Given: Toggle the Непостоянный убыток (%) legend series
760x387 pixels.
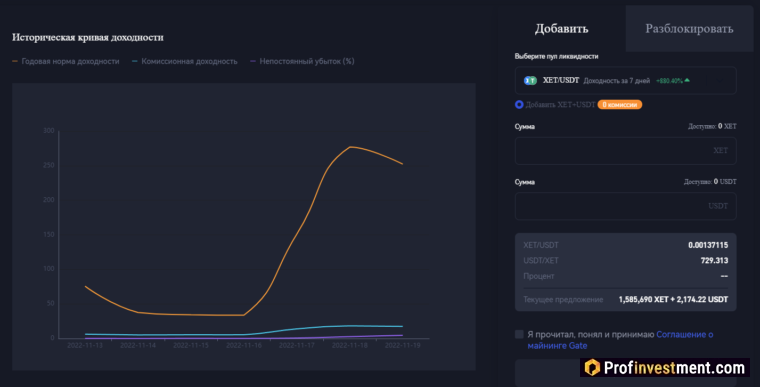Looking at the screenshot, I should [307, 61].
